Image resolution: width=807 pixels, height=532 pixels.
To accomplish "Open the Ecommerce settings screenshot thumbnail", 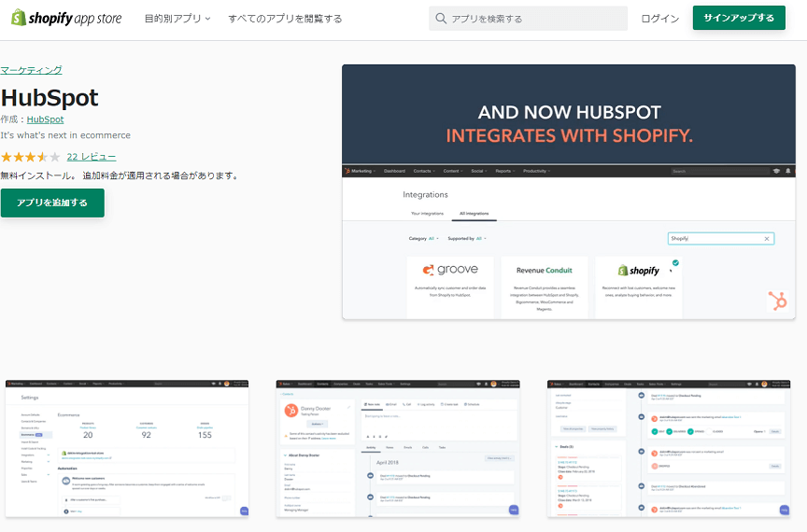I will click(x=127, y=449).
